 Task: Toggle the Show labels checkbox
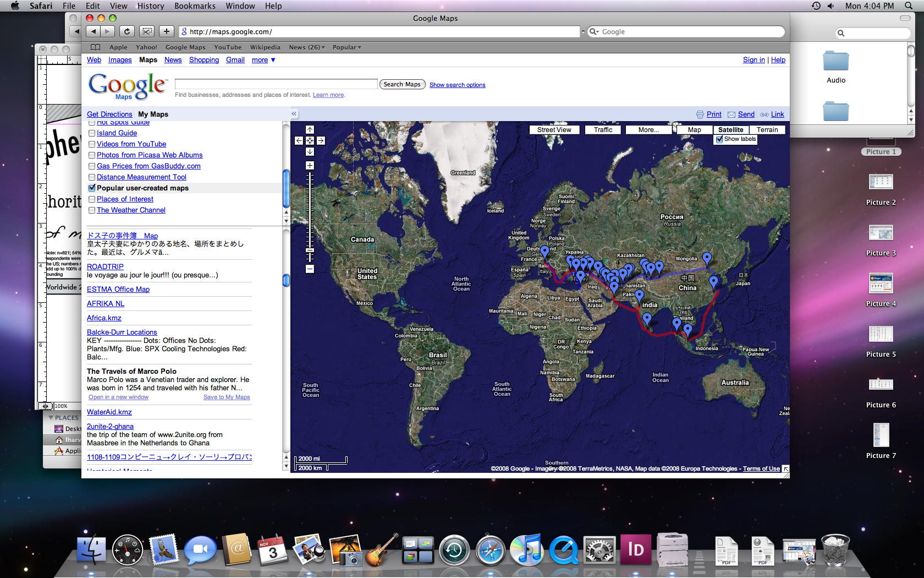719,139
